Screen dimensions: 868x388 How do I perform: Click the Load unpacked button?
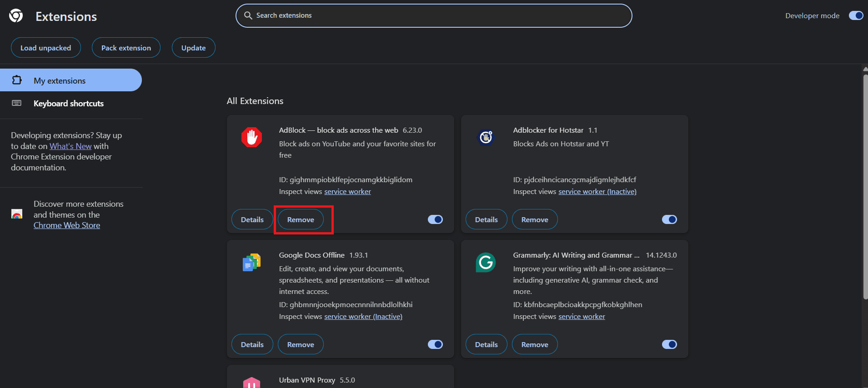46,48
